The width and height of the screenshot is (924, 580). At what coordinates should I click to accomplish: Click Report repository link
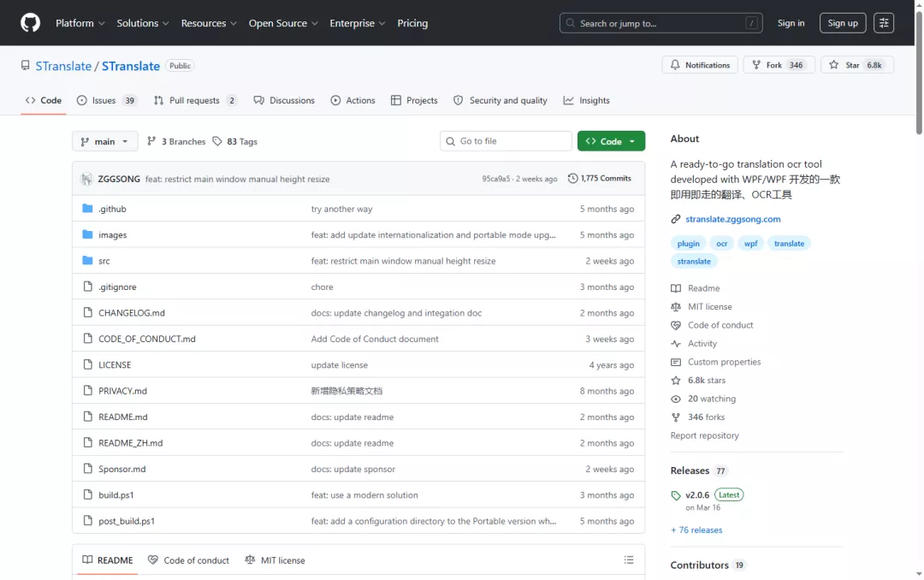point(704,435)
